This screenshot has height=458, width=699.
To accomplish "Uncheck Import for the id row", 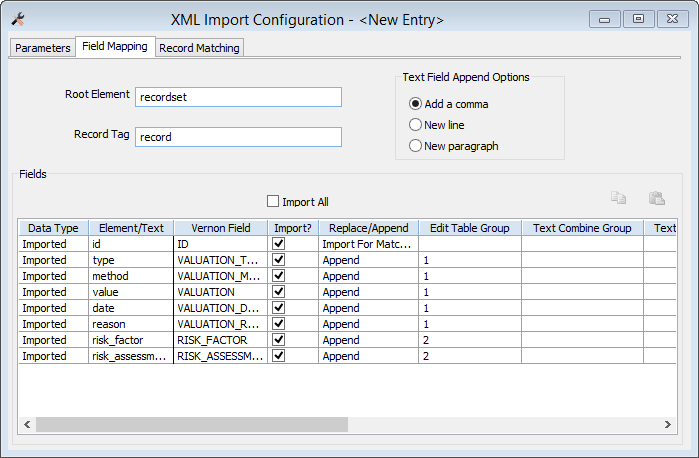I will (279, 244).
